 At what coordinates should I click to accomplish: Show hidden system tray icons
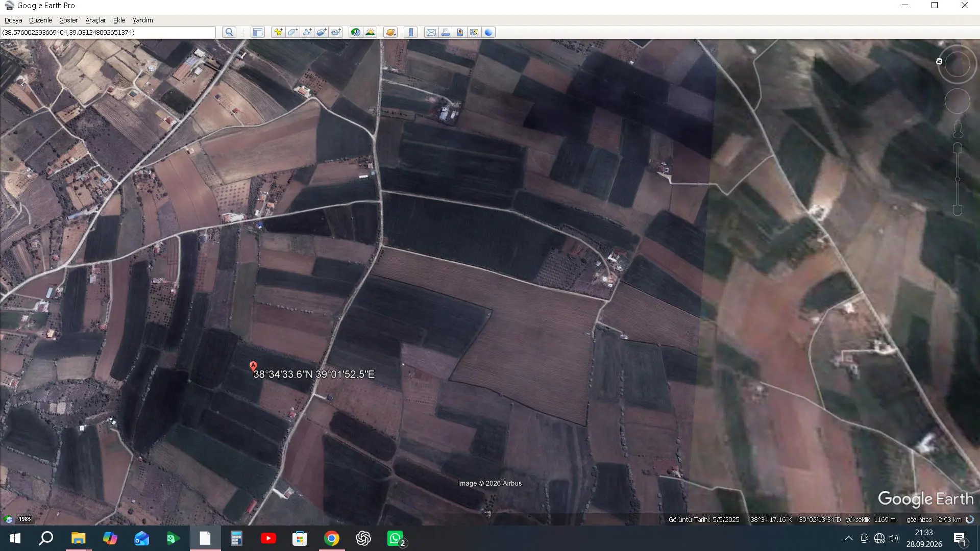click(848, 538)
